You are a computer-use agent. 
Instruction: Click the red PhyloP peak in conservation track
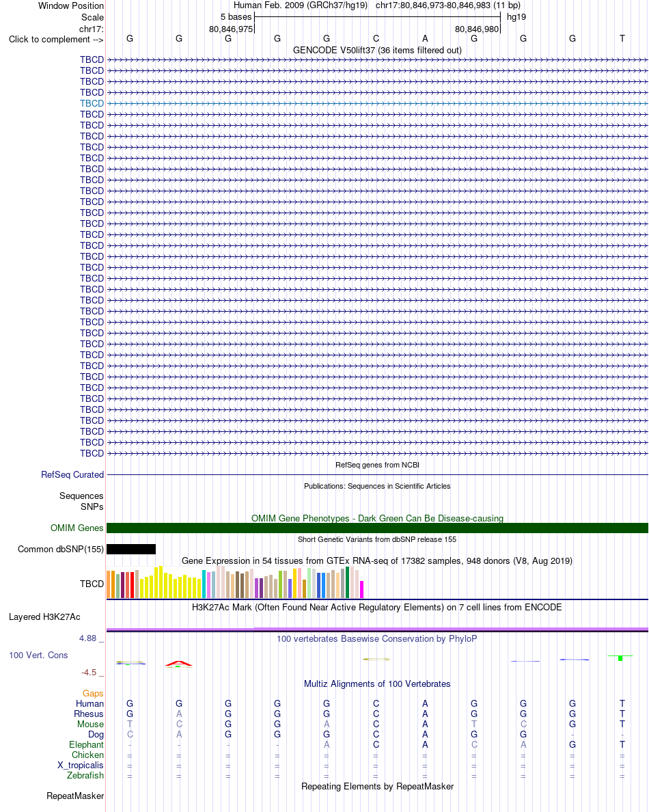(x=179, y=664)
